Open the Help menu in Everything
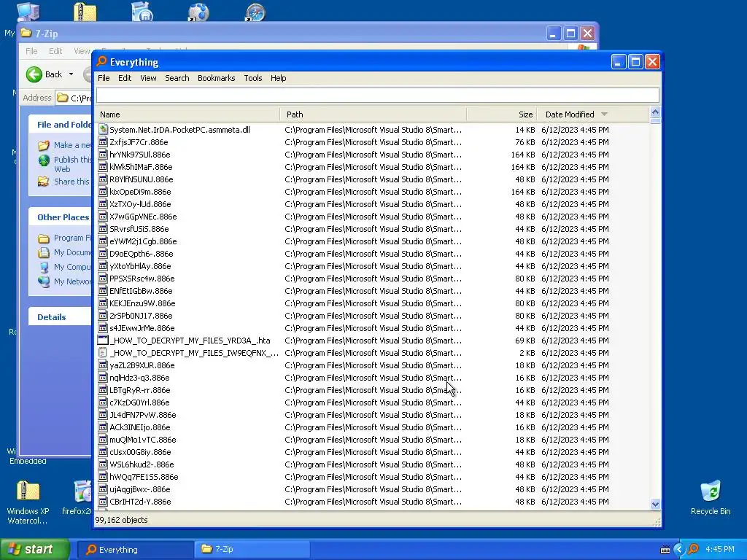This screenshot has width=747, height=560. pyautogui.click(x=278, y=78)
